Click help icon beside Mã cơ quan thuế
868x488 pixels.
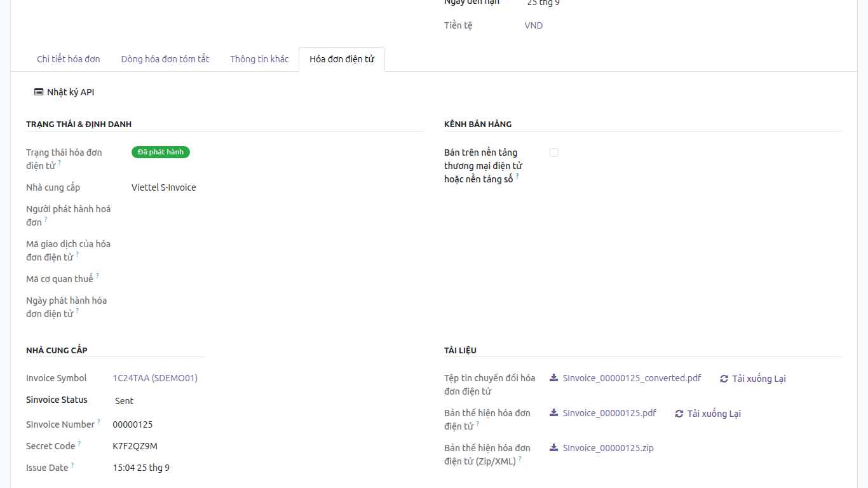(x=97, y=276)
